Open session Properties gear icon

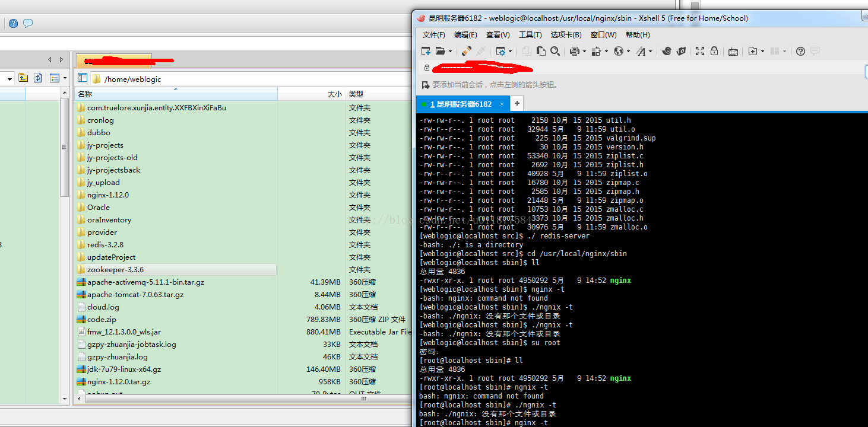pyautogui.click(x=500, y=52)
